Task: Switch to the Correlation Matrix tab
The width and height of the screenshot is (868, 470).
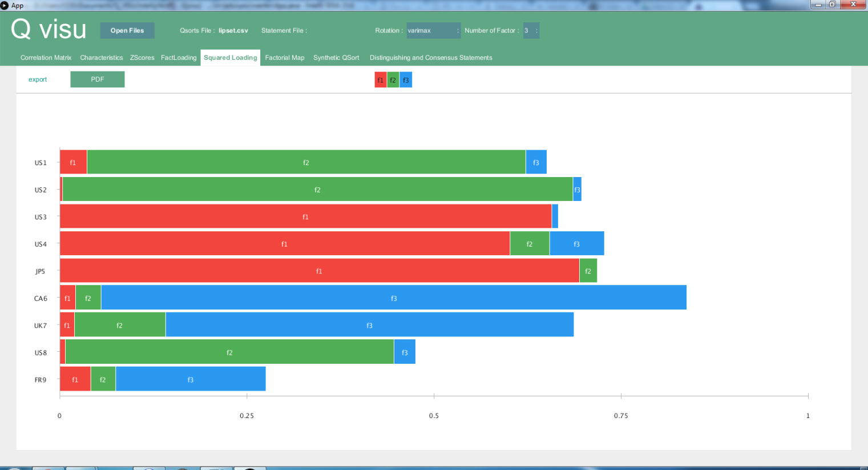Action: point(46,58)
